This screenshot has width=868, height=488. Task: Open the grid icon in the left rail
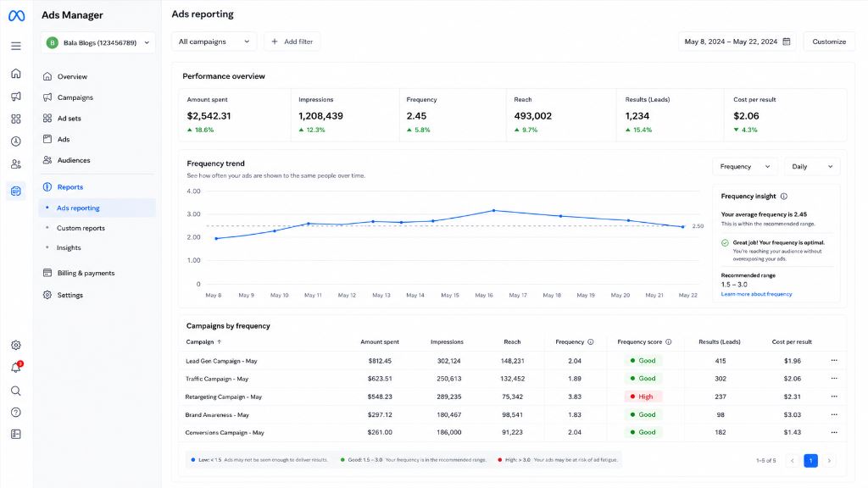point(16,119)
